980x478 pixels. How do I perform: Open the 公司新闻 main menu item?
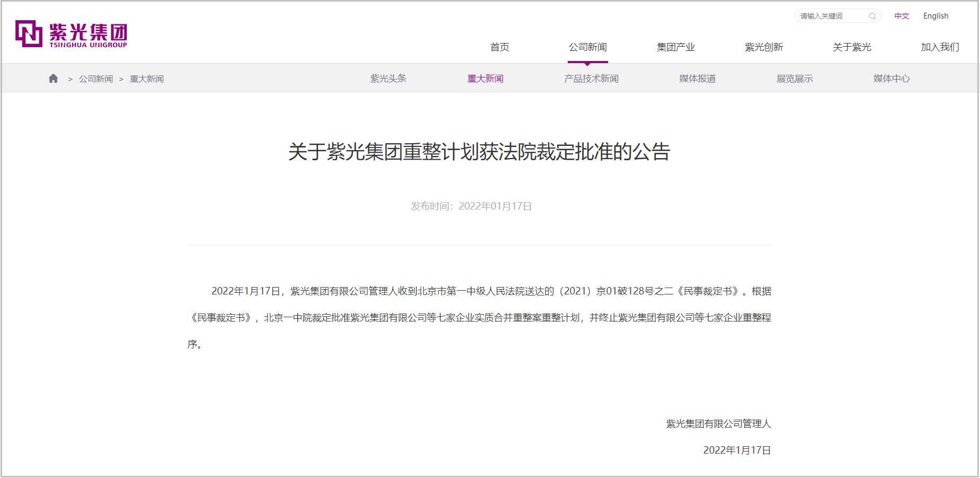click(587, 47)
